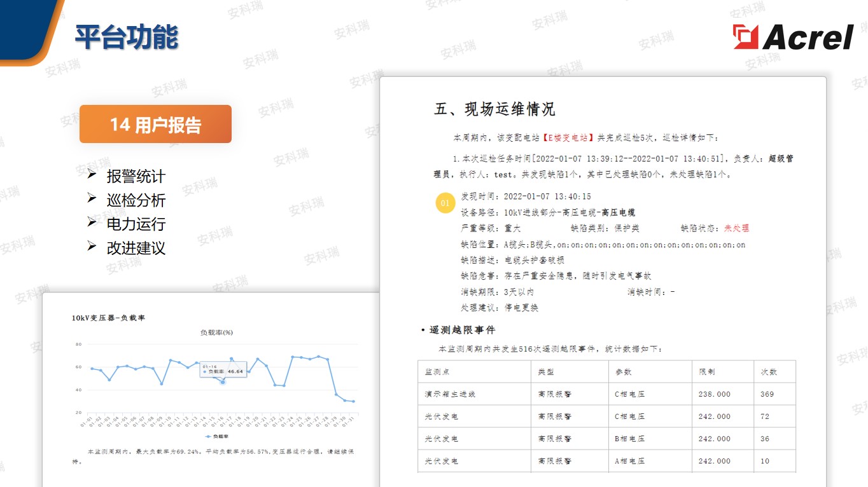Select the 报警统计 list item
This screenshot has height=487, width=868.
136,176
